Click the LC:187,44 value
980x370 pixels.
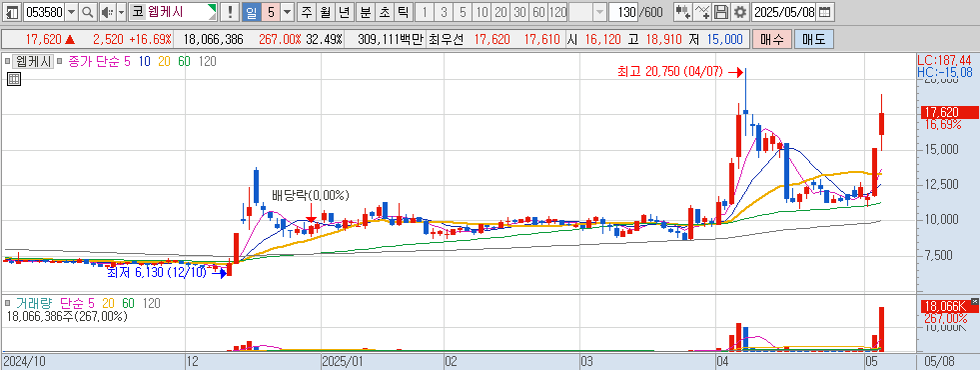pyautogui.click(x=944, y=60)
